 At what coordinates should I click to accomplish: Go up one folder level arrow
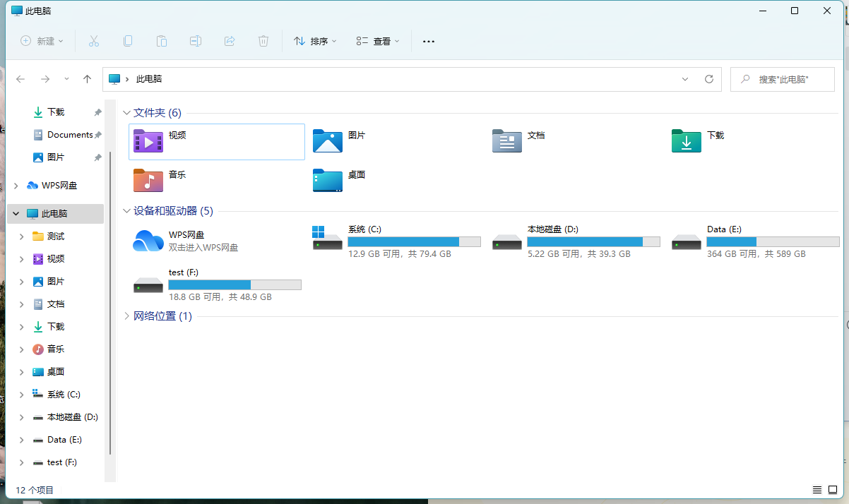[87, 79]
